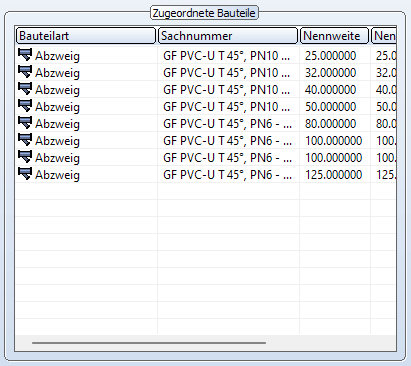Click the Abzweig icon in the 40.000000 row

25,89
